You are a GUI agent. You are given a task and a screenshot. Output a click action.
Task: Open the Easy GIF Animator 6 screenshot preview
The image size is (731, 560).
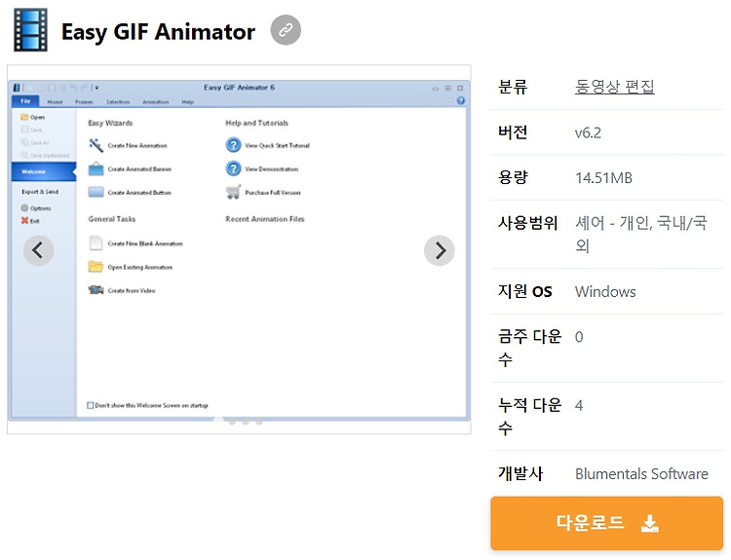click(239, 249)
